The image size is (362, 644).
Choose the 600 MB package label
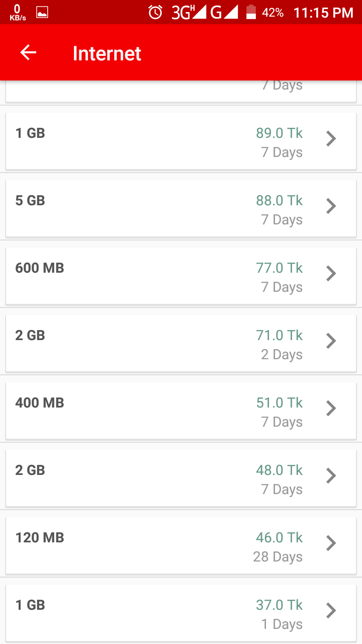pyautogui.click(x=40, y=268)
